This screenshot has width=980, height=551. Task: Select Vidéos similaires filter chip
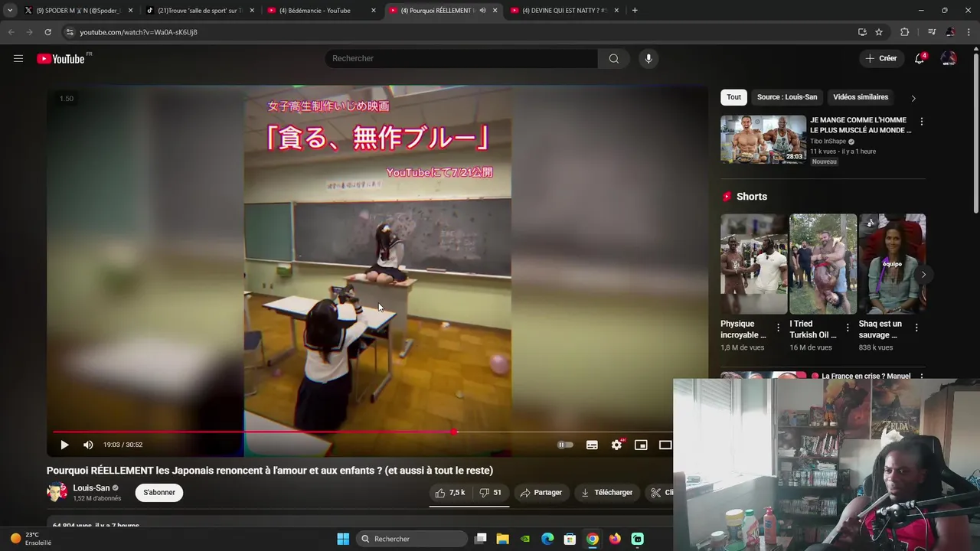pos(861,97)
